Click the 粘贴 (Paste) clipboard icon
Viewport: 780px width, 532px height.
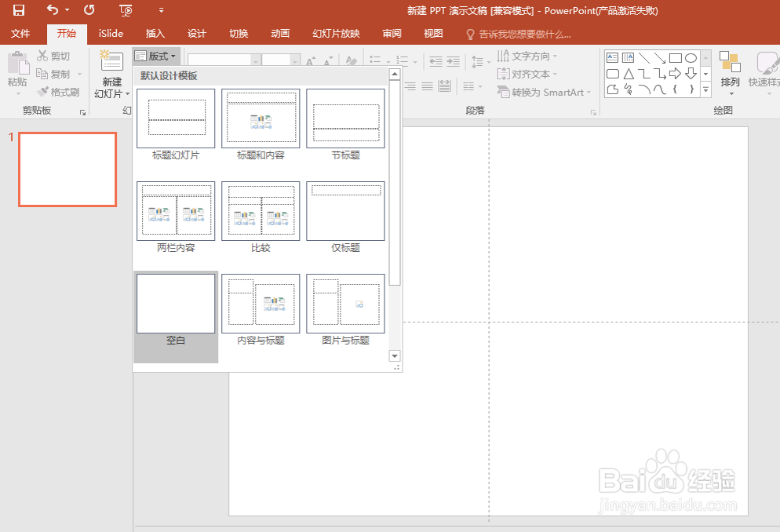(18, 64)
